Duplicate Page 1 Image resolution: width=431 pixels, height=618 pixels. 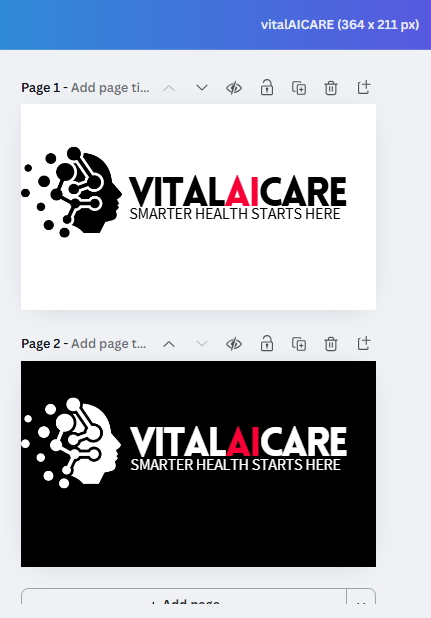[299, 88]
